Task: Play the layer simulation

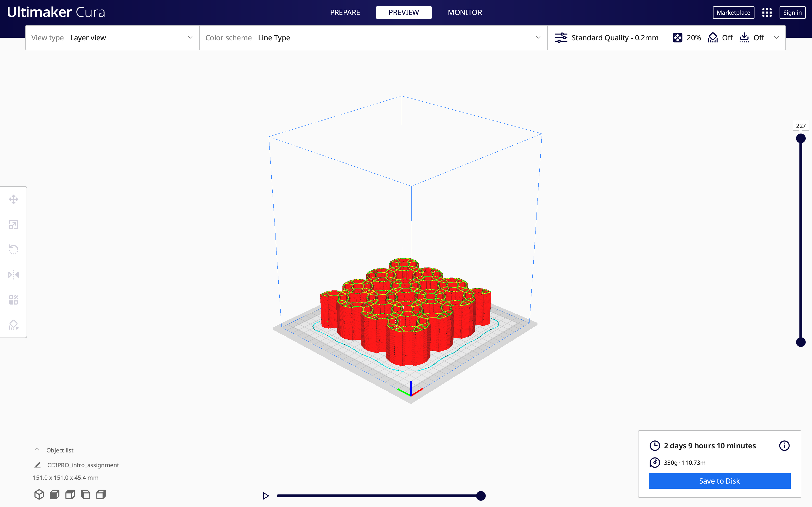Action: [x=266, y=496]
